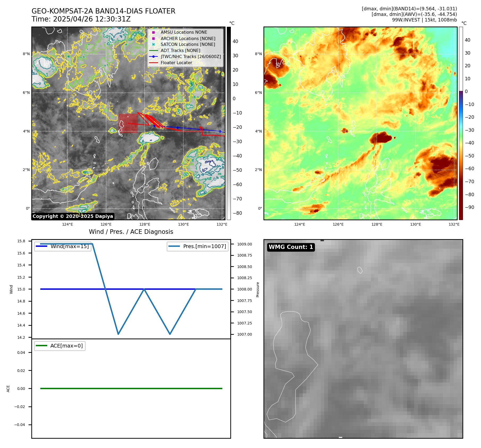Click the blue Wind legend line sample
Image resolution: width=481 pixels, height=448 pixels.
click(x=42, y=246)
